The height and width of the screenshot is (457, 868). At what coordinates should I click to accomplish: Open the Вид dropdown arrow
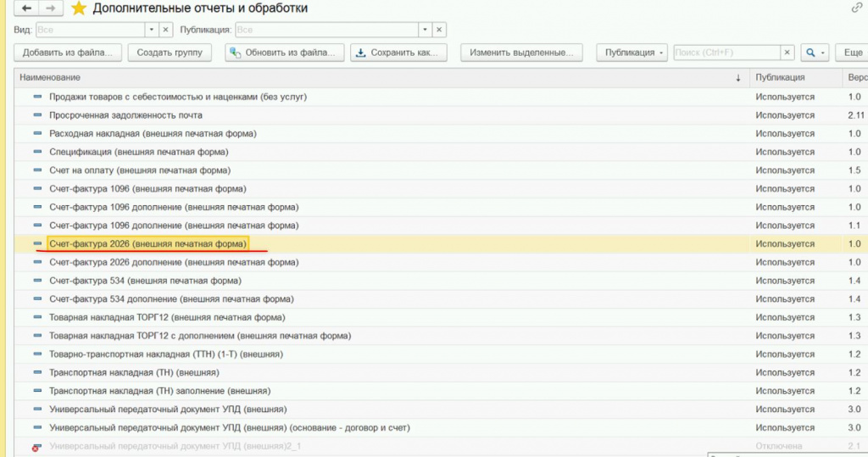pos(152,30)
